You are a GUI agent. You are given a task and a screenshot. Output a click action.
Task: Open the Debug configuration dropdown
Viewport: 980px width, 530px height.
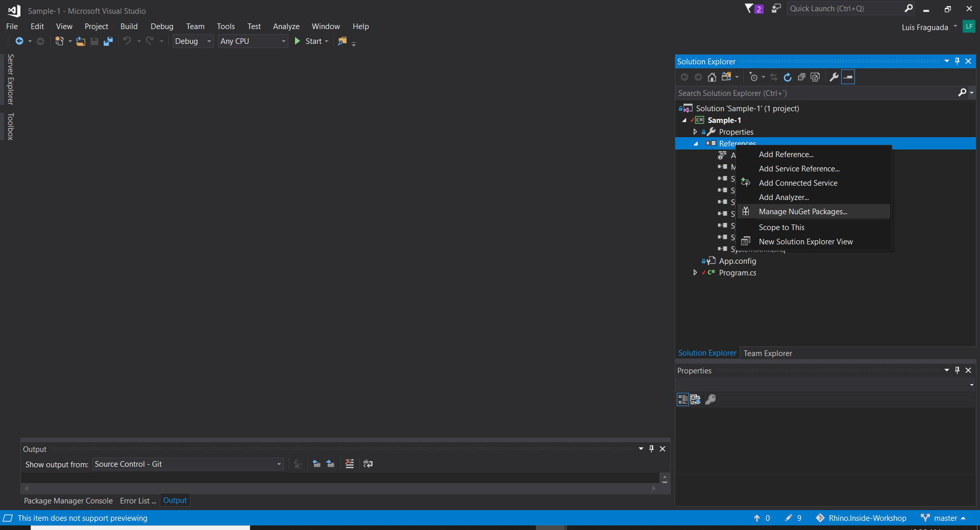192,41
